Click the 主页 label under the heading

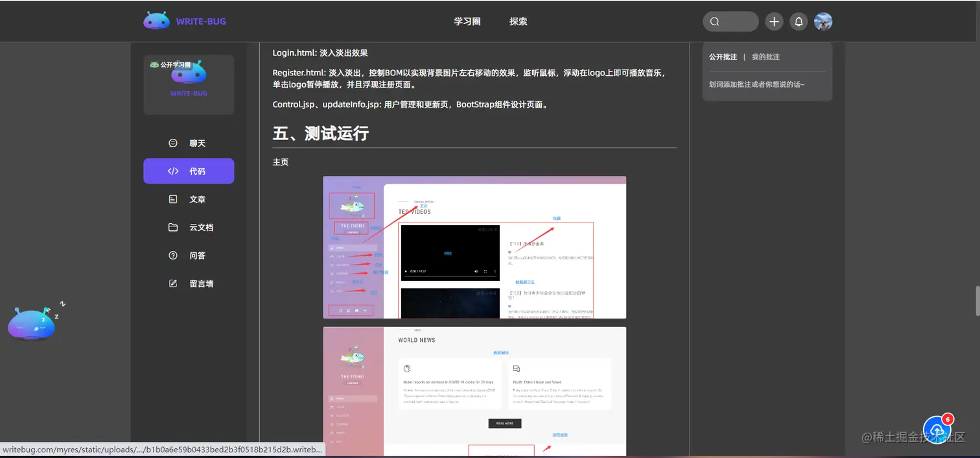pos(280,162)
